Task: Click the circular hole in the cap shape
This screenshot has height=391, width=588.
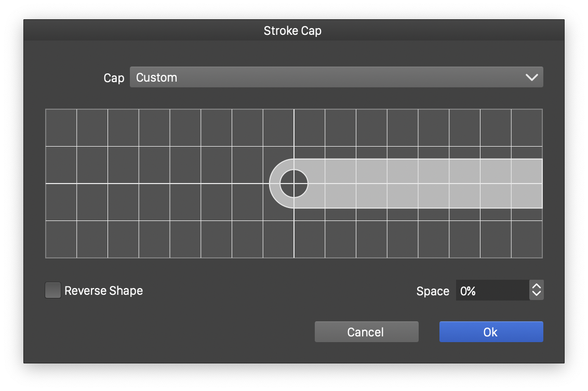Action: [x=294, y=184]
